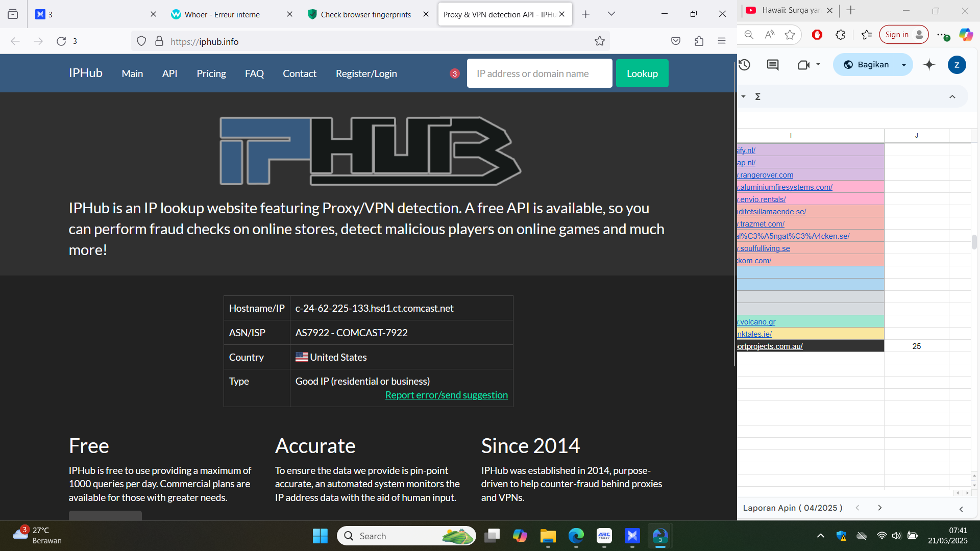This screenshot has height=551, width=980.
Task: Click the green Lookup button
Action: point(642,73)
